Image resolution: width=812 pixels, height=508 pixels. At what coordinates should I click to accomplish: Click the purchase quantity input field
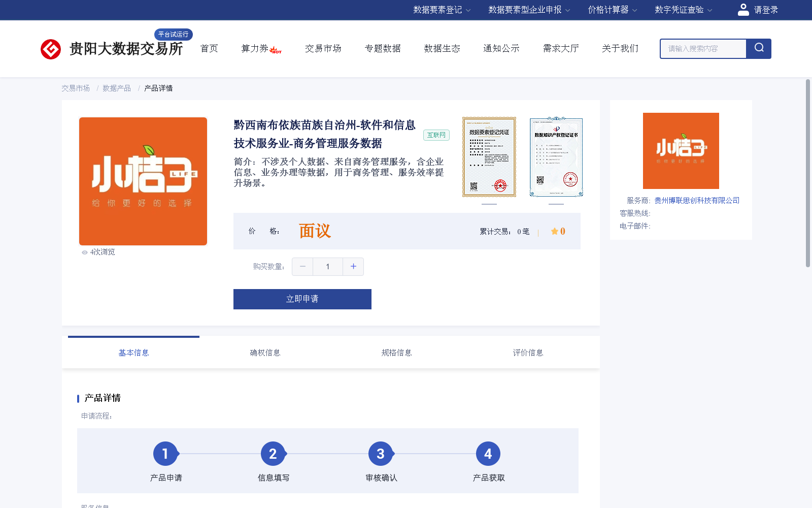click(x=328, y=267)
